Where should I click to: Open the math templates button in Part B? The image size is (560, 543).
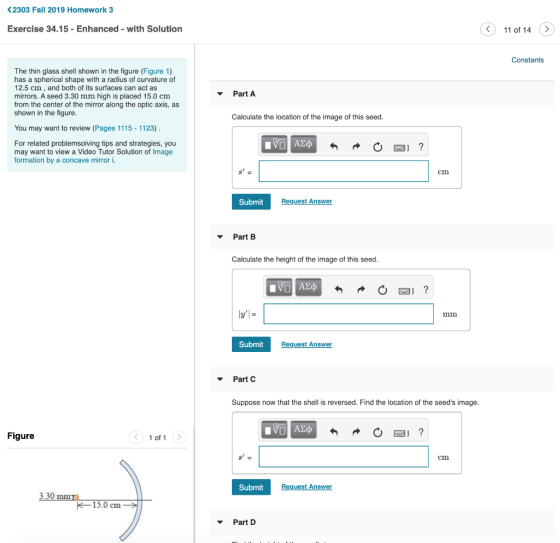point(279,287)
